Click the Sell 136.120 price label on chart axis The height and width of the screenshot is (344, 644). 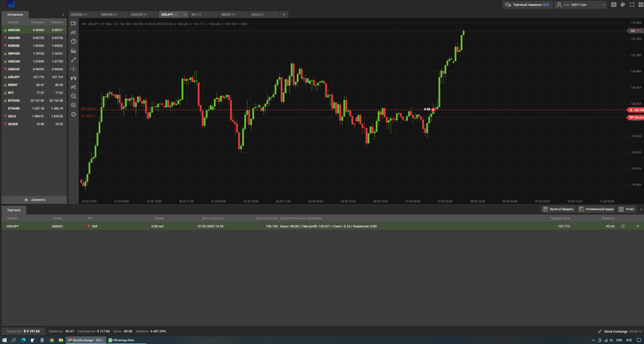(x=635, y=110)
